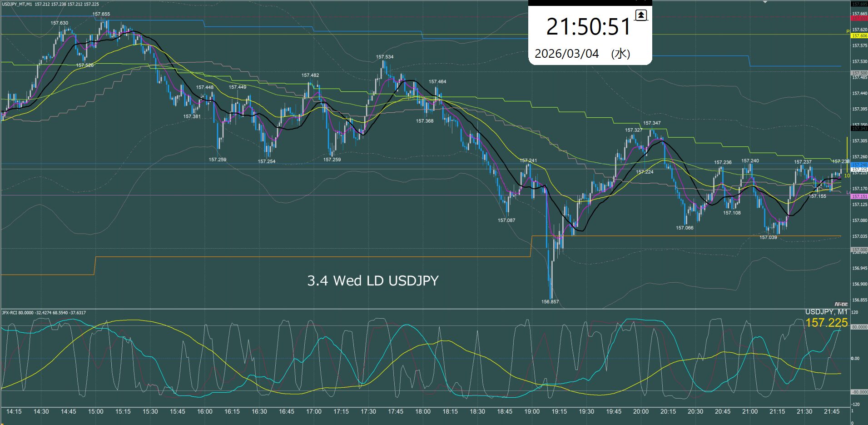Viewport: 868px width, 425px height.
Task: Click the 157.655 high price label
Action: [101, 14]
